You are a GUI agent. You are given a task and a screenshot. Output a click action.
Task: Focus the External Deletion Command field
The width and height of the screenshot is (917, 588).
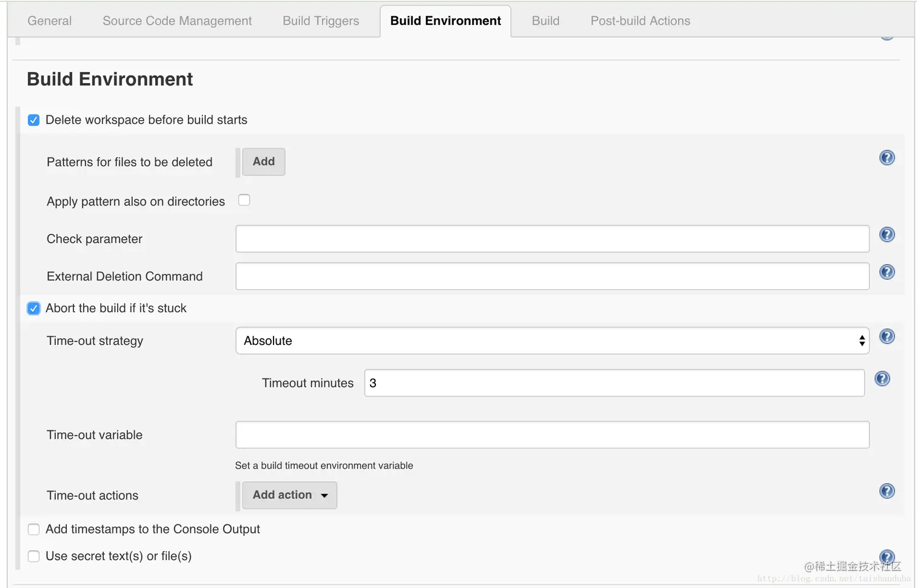(x=552, y=276)
